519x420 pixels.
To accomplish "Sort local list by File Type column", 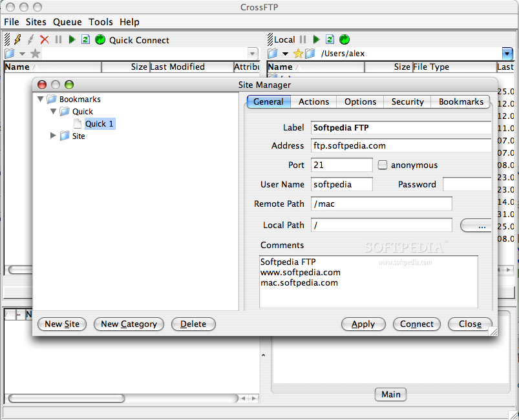I will click(x=454, y=67).
